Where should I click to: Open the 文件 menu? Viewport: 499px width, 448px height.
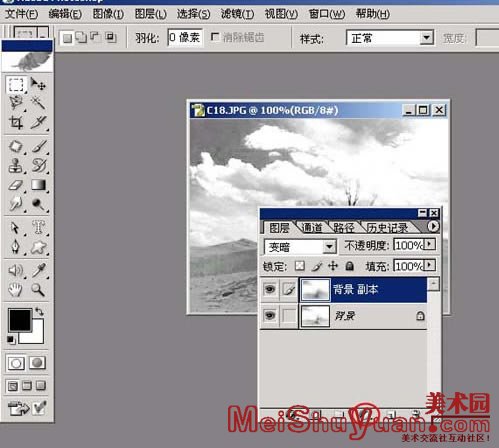pos(22,14)
